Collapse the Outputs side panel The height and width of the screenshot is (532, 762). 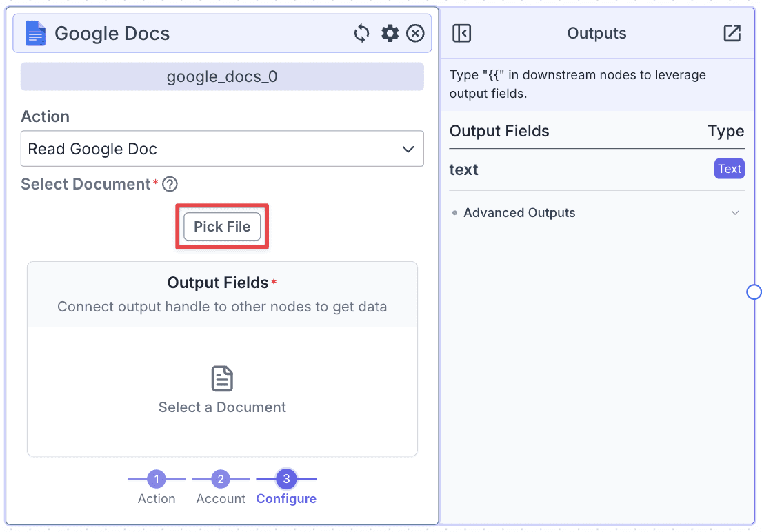[461, 34]
